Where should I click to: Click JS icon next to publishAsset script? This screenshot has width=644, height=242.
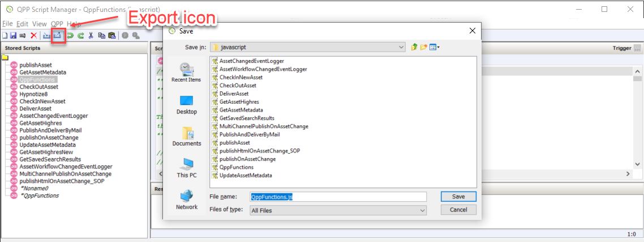(x=14, y=65)
